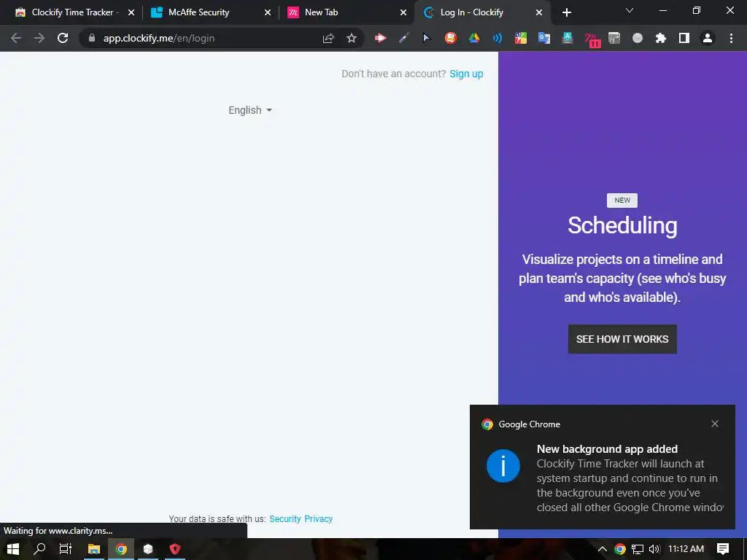Click the address bar URL

pos(159,39)
